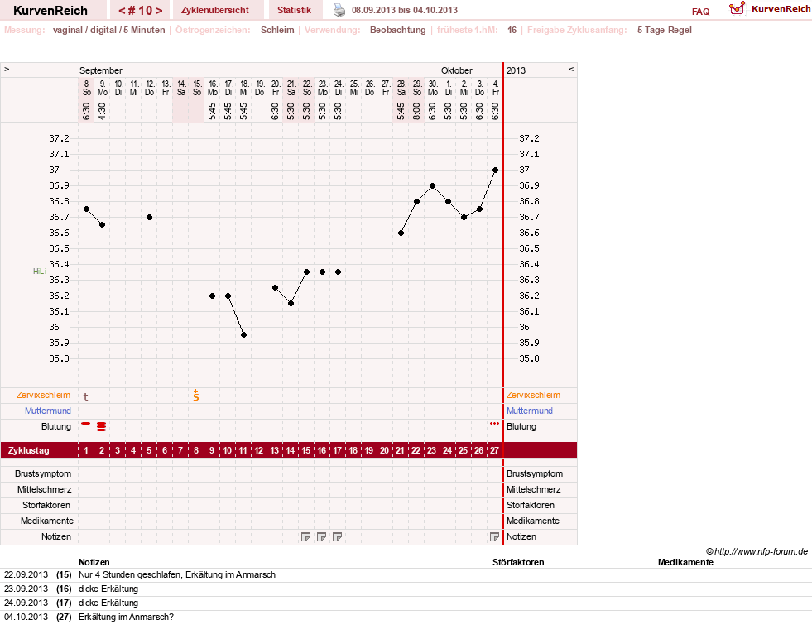The height and width of the screenshot is (644, 812).
Task: Click the blue Muttermund row label on left
Action: (48, 411)
